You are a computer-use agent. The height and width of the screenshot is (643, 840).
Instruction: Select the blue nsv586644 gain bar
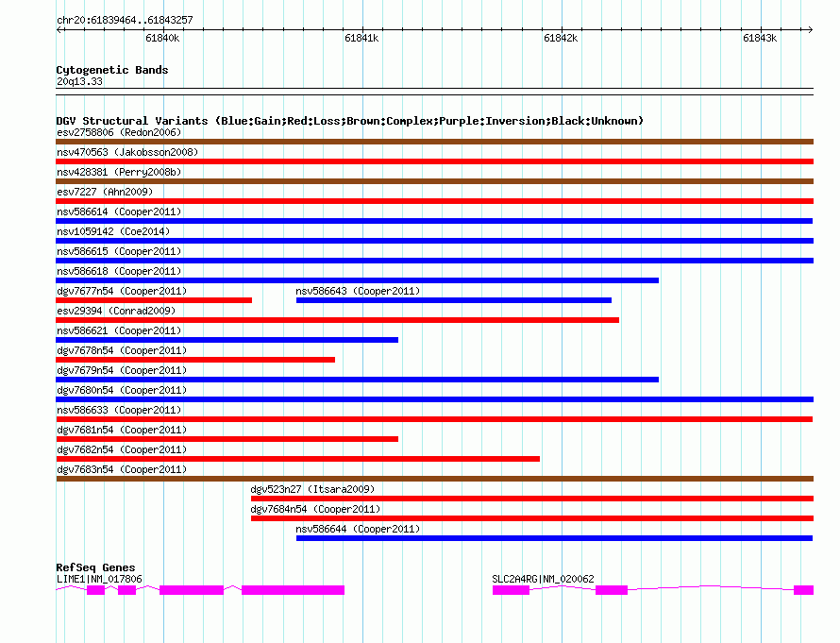point(554,538)
